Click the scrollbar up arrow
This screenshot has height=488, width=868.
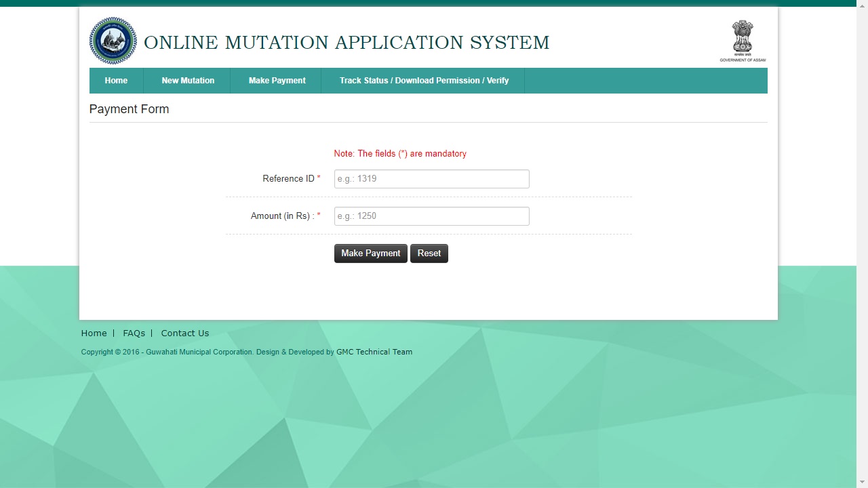click(x=863, y=5)
